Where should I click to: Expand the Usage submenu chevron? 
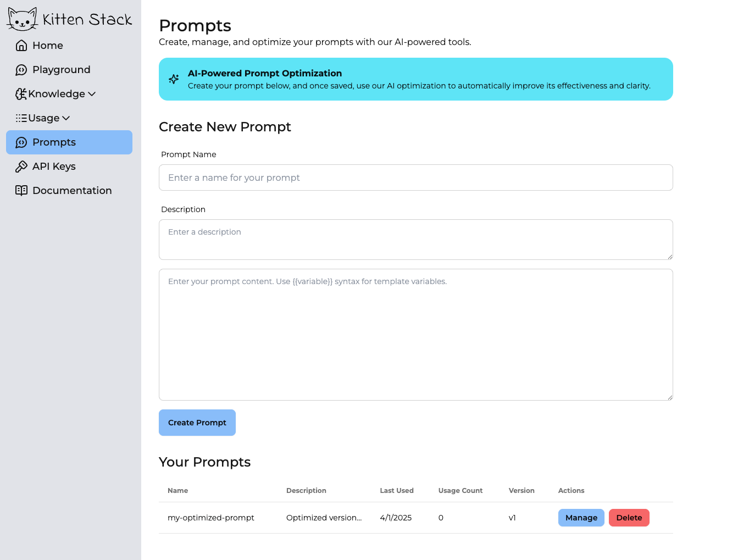tap(66, 118)
